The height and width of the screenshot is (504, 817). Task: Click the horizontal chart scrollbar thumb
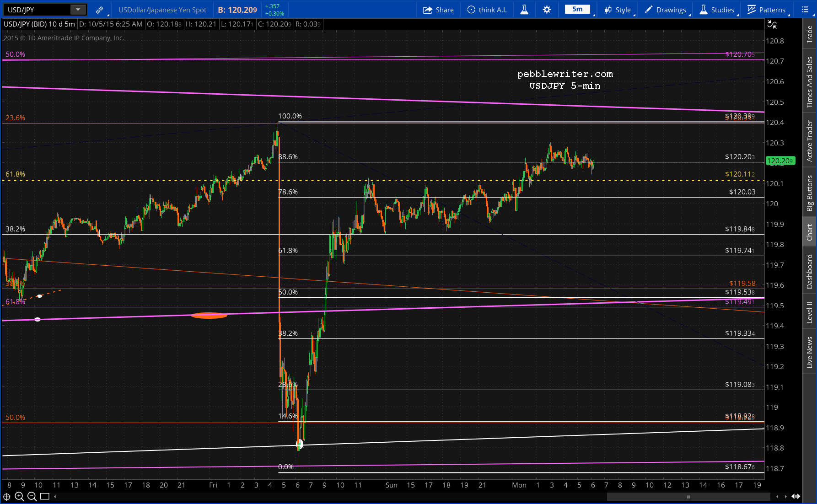[x=688, y=497]
